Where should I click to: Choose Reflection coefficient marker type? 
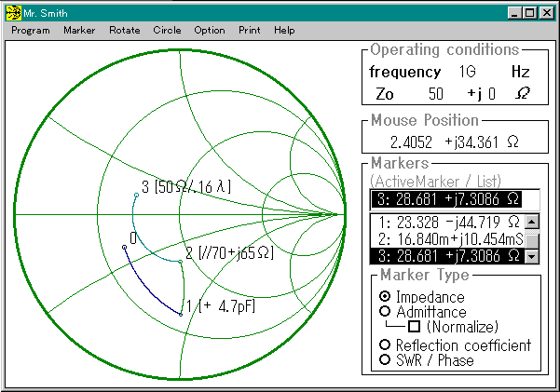coord(385,345)
